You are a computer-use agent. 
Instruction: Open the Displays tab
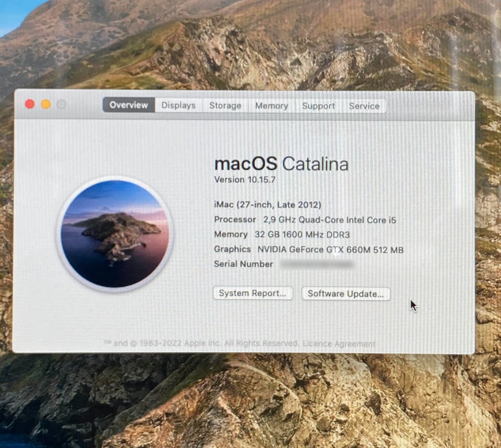click(178, 105)
